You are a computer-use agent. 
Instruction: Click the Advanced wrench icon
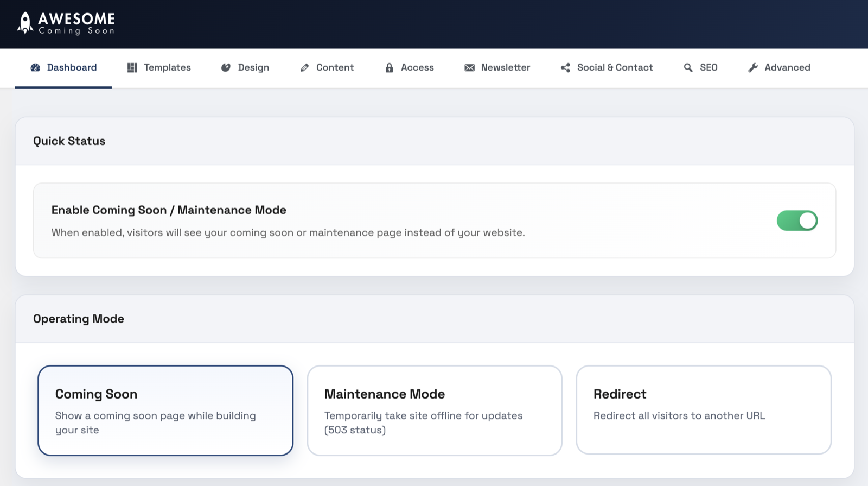pos(752,67)
